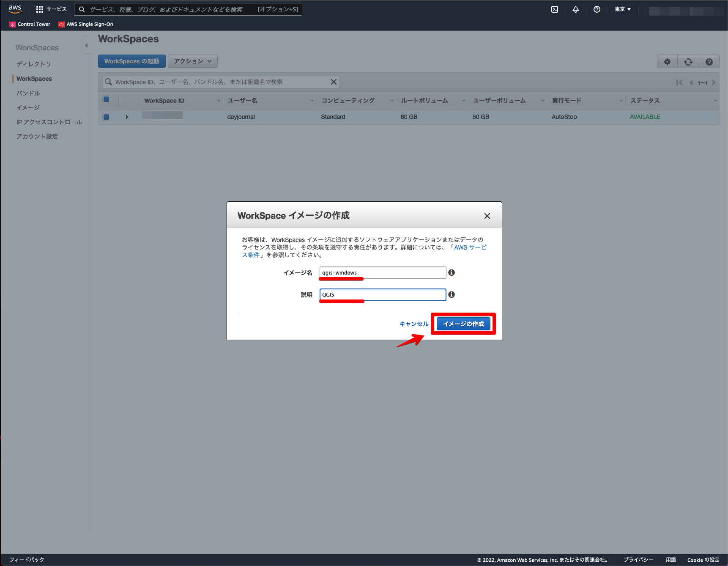Click the AWS logo home icon
Image resolution: width=728 pixels, height=566 pixels.
point(15,9)
